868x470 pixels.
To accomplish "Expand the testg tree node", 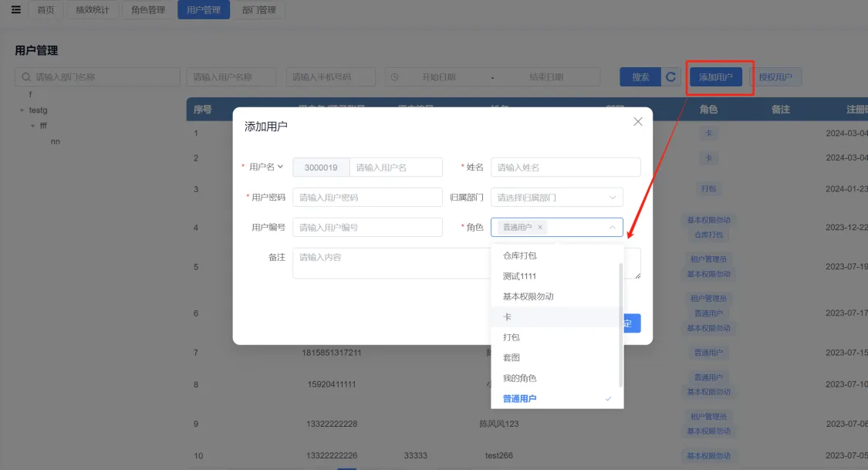I will pos(22,110).
